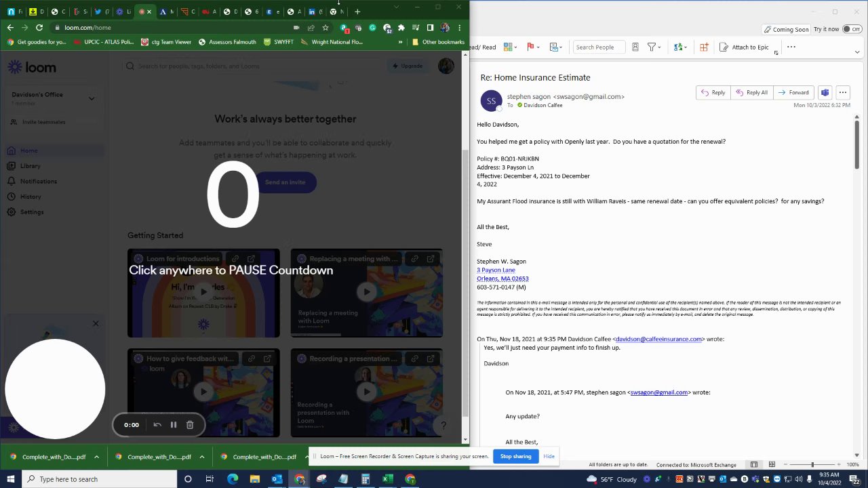Open the second Complete_with_Do...pdf download

point(153,457)
